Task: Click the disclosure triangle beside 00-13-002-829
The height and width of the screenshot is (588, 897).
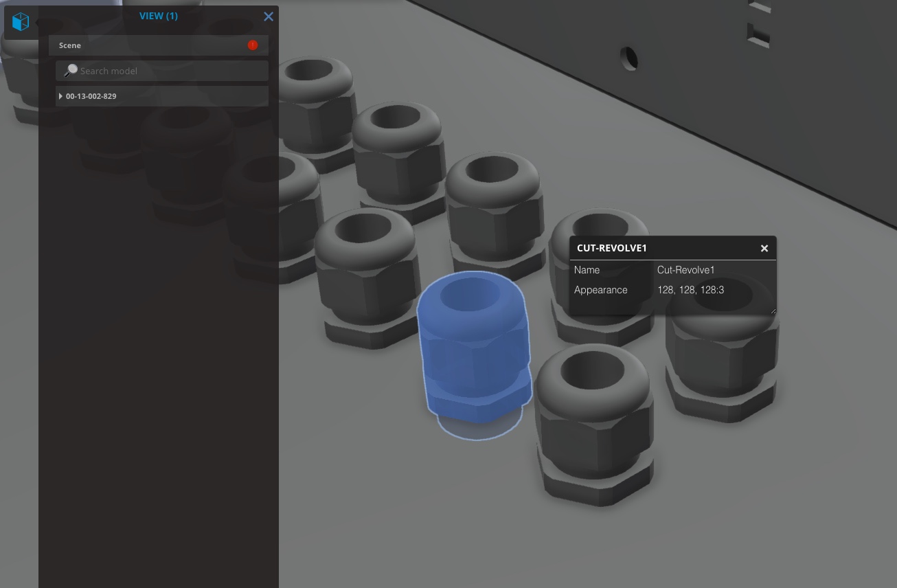Action: point(60,96)
